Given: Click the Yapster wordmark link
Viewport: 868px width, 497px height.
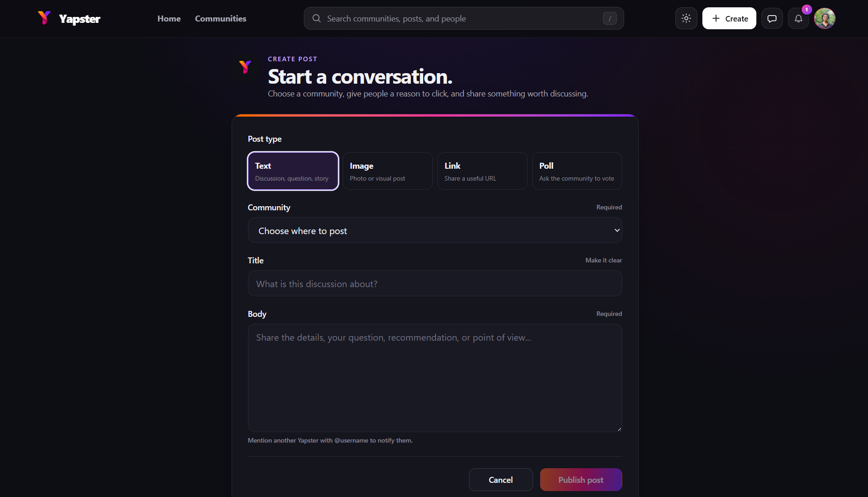Looking at the screenshot, I should (x=80, y=19).
